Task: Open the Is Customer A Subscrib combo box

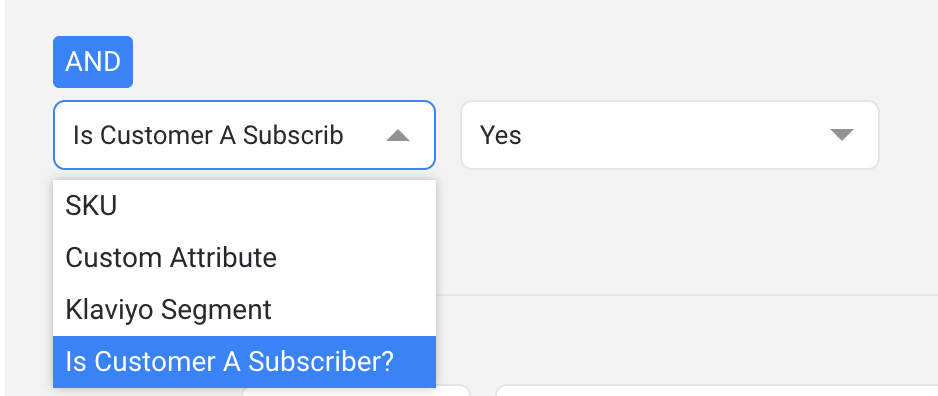Action: point(244,135)
